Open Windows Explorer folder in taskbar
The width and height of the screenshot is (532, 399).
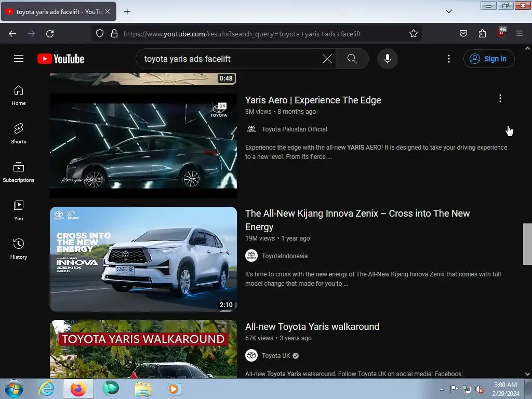click(143, 389)
